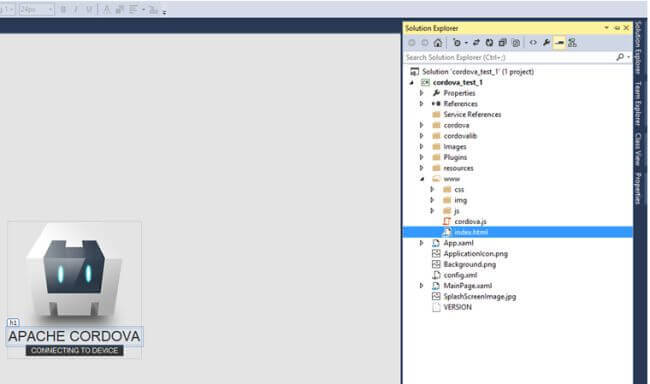
Task: Click the Home icon in Solution Explorer
Action: [x=438, y=43]
